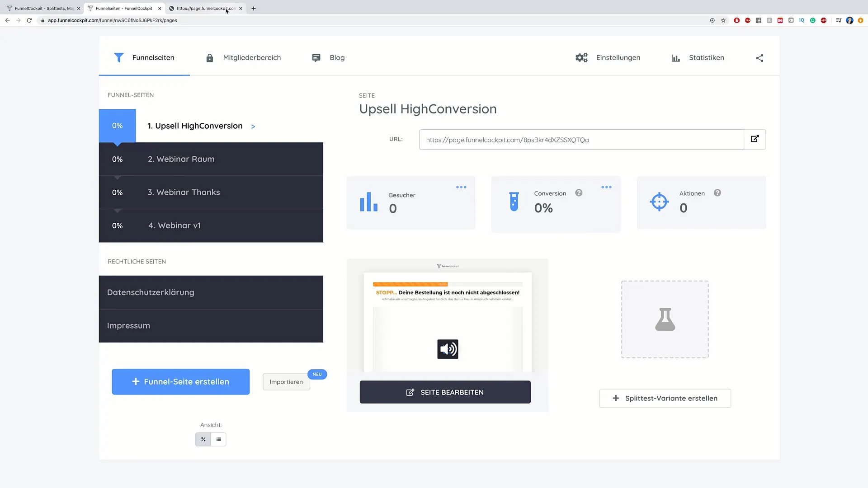The height and width of the screenshot is (488, 868).
Task: Click the media control extension icon
Action: click(x=839, y=20)
